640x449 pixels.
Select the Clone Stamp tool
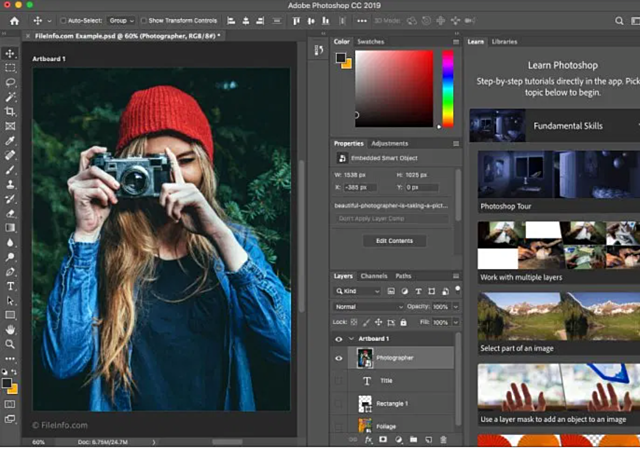[10, 184]
